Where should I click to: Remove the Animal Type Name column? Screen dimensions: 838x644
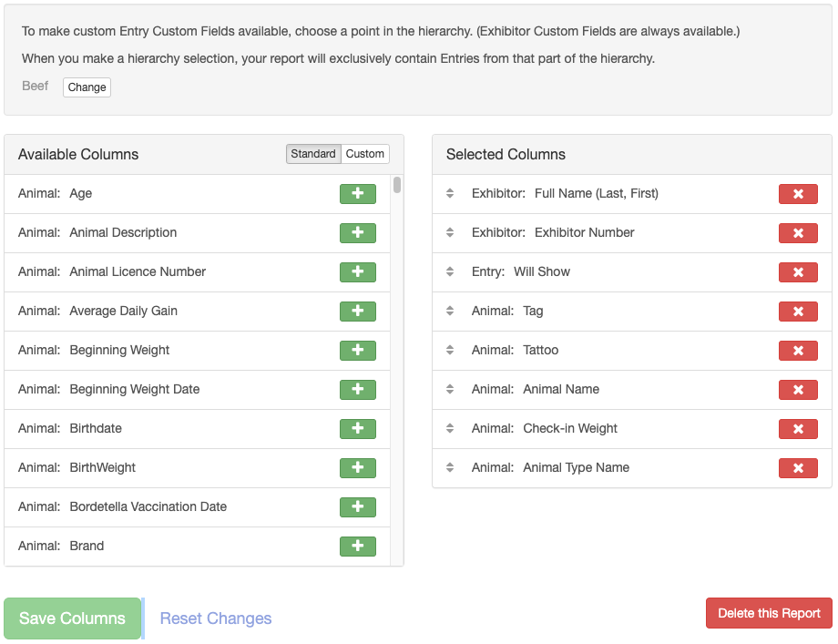798,467
